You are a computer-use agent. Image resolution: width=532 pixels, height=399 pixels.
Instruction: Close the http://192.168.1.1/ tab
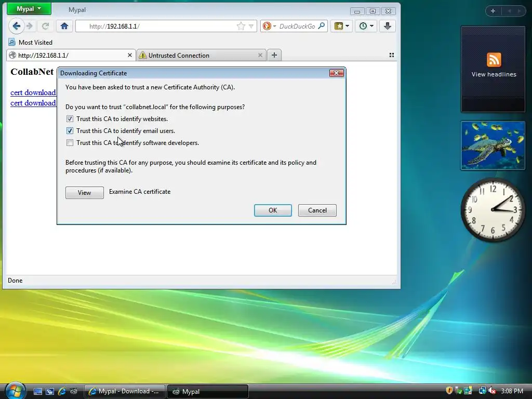pos(129,55)
